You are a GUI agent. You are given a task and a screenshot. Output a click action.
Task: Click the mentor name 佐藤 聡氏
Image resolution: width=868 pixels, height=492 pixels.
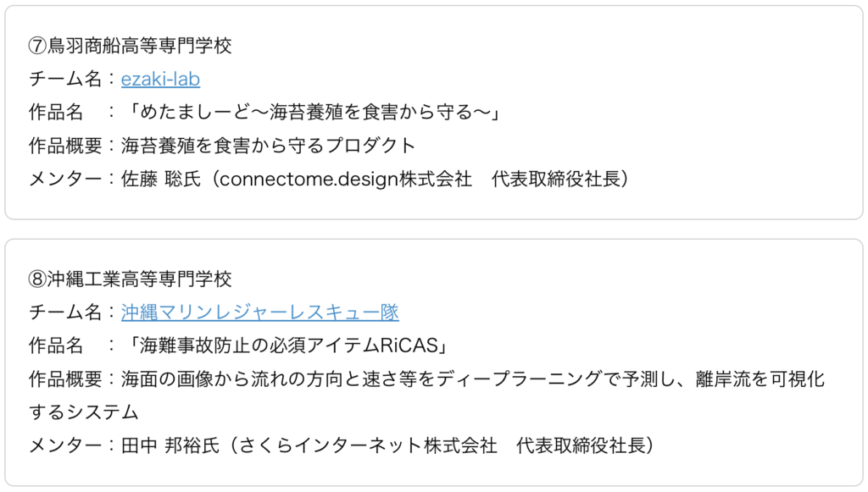click(x=161, y=179)
